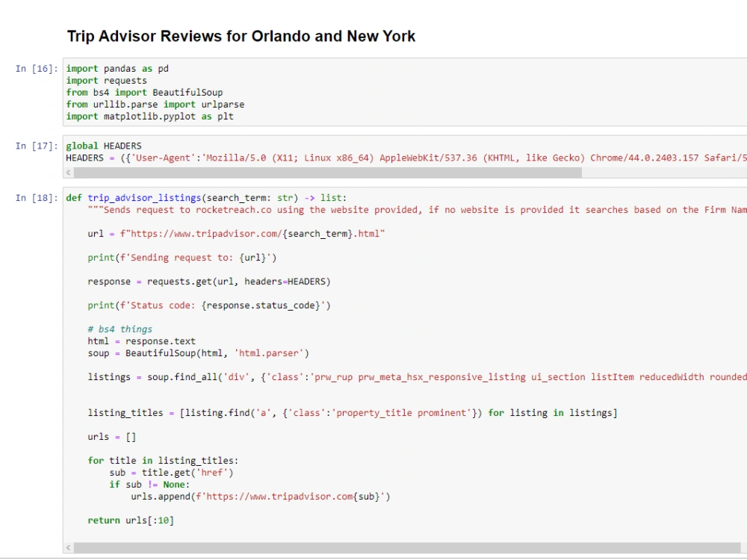Click the horizontal scrollbar thumb in cell 17
Viewport: 747px width, 560px height.
click(328, 172)
